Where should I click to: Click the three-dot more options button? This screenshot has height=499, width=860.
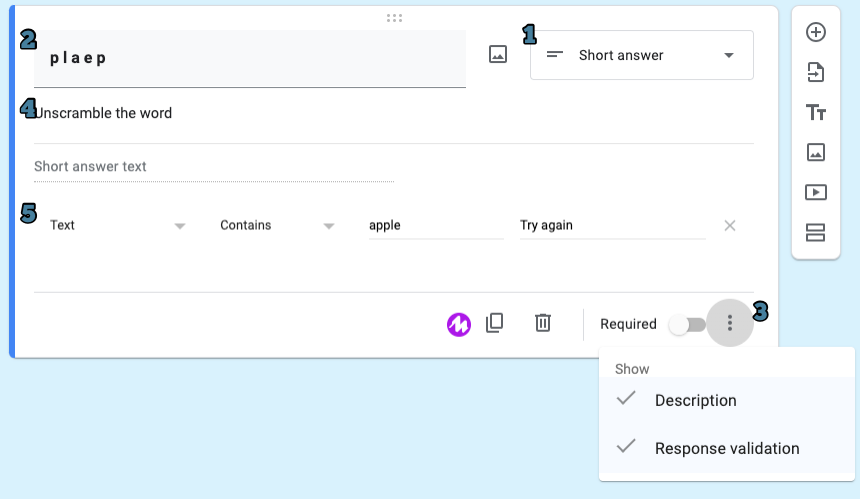[730, 323]
